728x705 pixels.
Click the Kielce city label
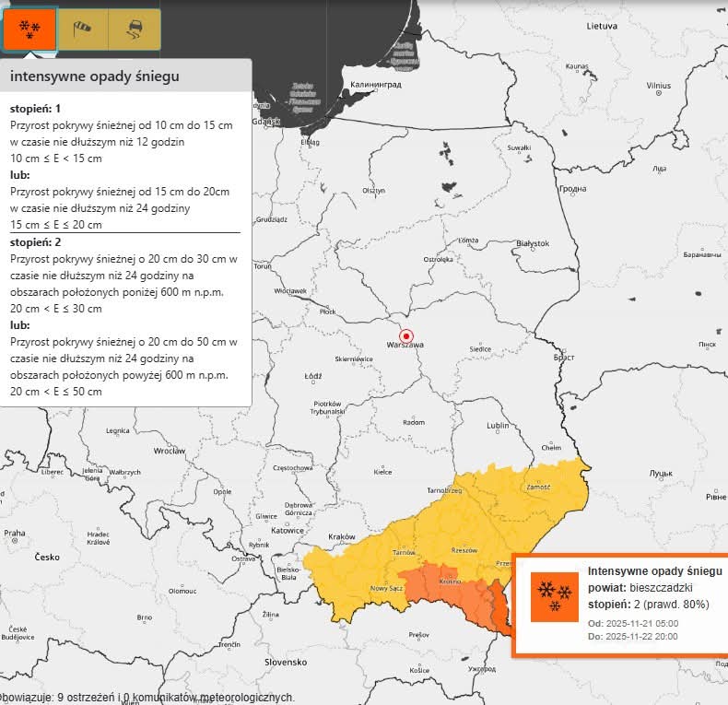coord(382,472)
